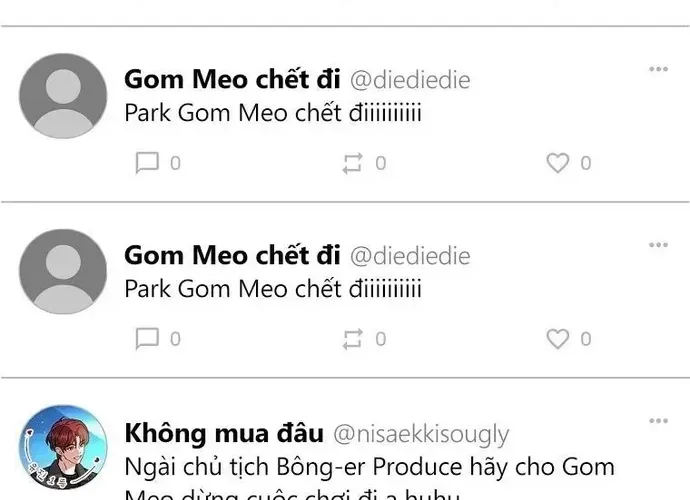Open the first 'Park Gom Meo chết điiiiiiiiii' post text
The height and width of the screenshot is (500, 690).
[x=273, y=113]
